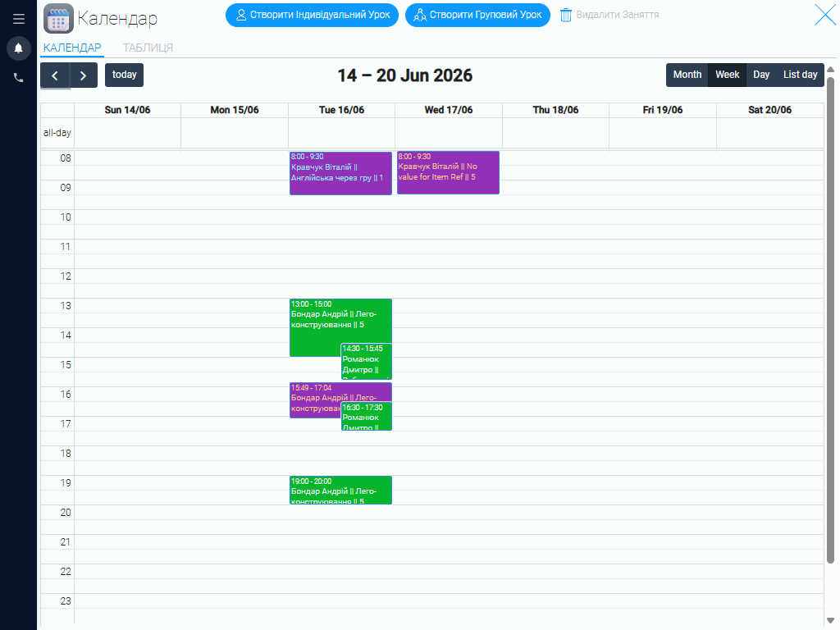The image size is (840, 630).
Task: Jump to today
Action: [125, 75]
